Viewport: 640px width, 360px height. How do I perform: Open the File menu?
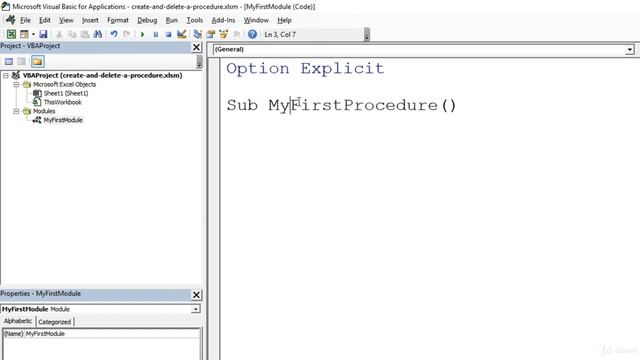click(x=25, y=20)
